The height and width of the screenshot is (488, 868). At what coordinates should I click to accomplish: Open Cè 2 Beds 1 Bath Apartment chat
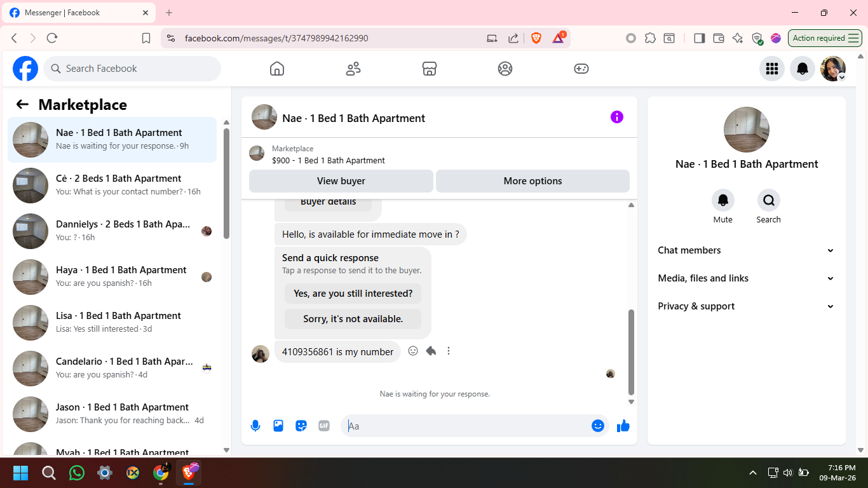tap(112, 186)
